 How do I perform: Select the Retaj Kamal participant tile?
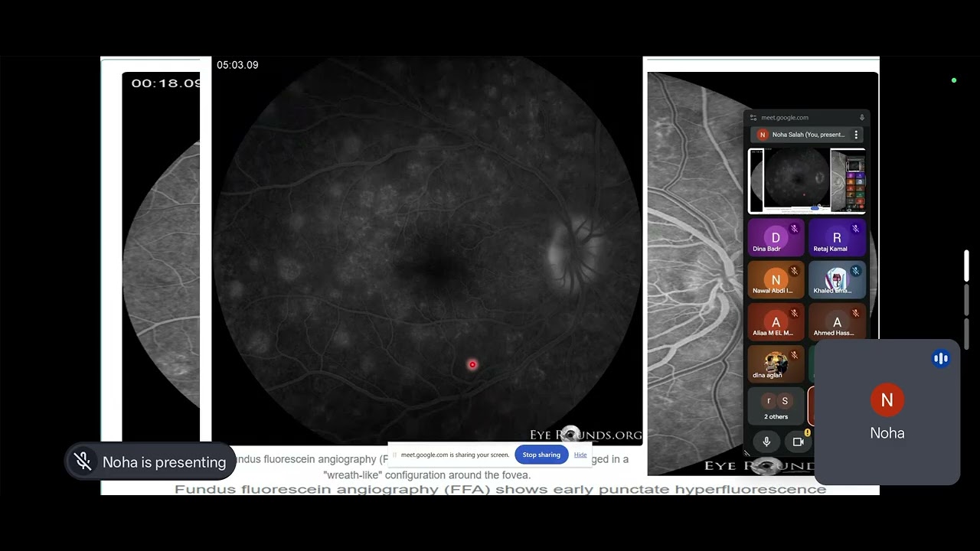(x=837, y=237)
